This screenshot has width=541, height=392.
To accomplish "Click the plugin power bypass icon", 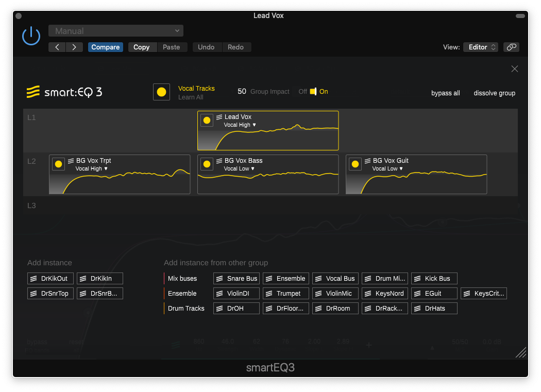I will pos(31,36).
